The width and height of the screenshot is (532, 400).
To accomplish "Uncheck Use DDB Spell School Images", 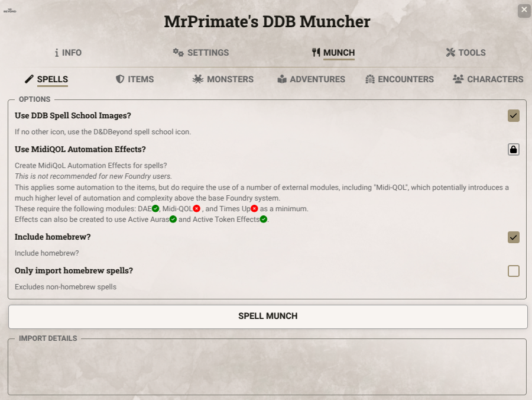I will pyautogui.click(x=513, y=116).
